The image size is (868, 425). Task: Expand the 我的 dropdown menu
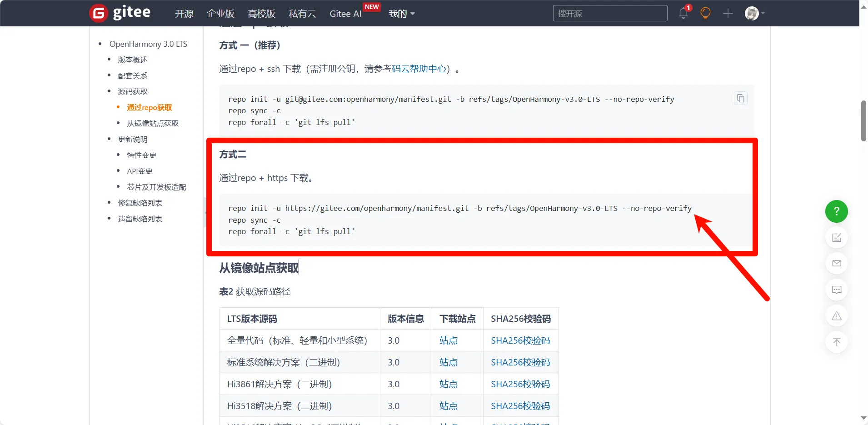[401, 14]
